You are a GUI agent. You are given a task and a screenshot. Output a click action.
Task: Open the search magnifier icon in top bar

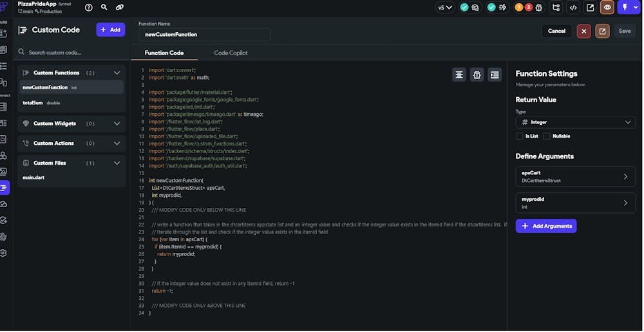[x=104, y=8]
